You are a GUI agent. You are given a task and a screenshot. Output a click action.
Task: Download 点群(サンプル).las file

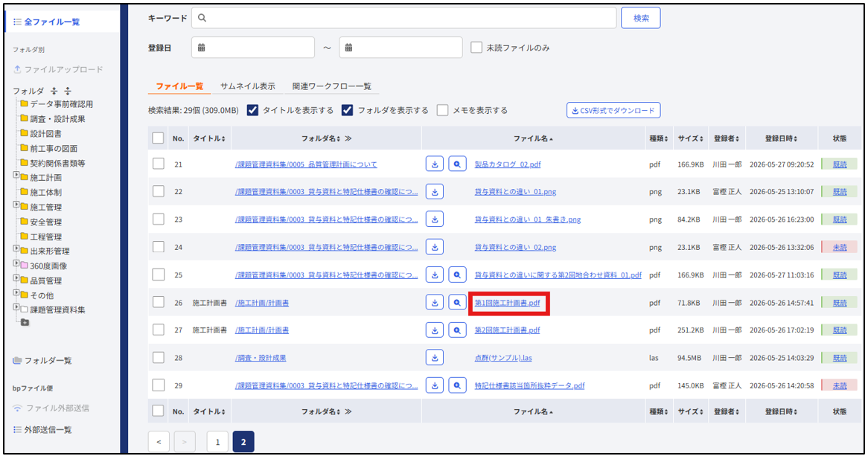click(x=435, y=358)
